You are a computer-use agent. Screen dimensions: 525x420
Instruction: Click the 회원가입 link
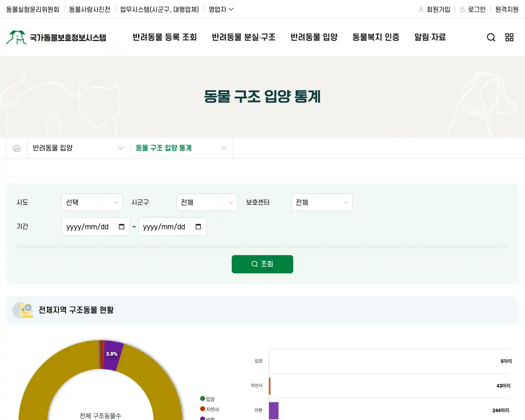(x=438, y=9)
